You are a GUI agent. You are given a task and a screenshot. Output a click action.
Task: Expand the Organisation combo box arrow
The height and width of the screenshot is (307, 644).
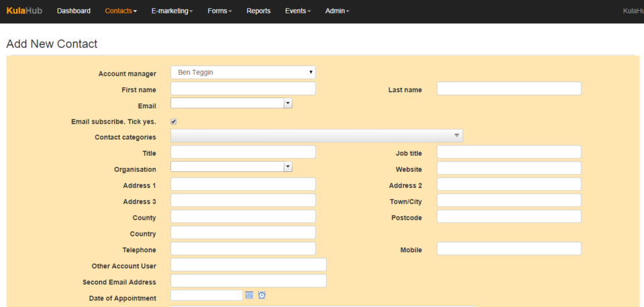pos(288,167)
